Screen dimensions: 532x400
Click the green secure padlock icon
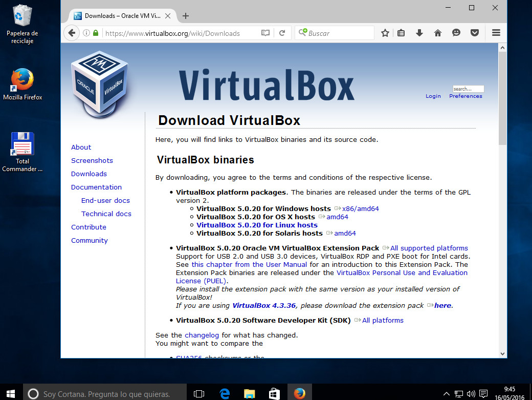click(x=96, y=33)
